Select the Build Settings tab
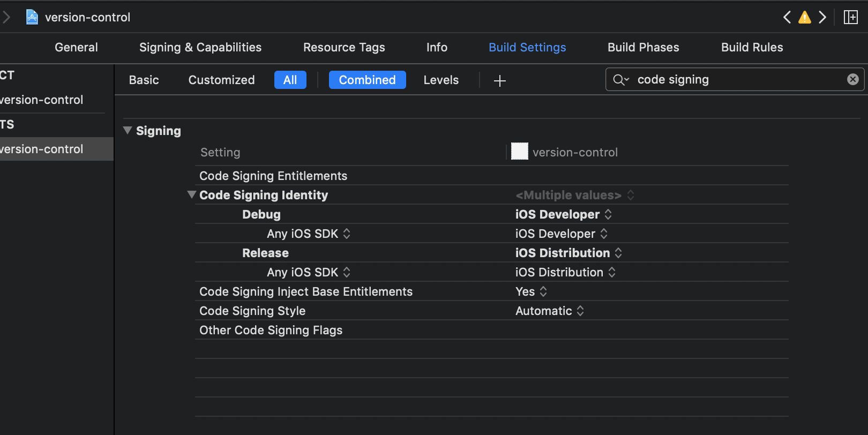Screen dimensions: 868x435 [527, 47]
